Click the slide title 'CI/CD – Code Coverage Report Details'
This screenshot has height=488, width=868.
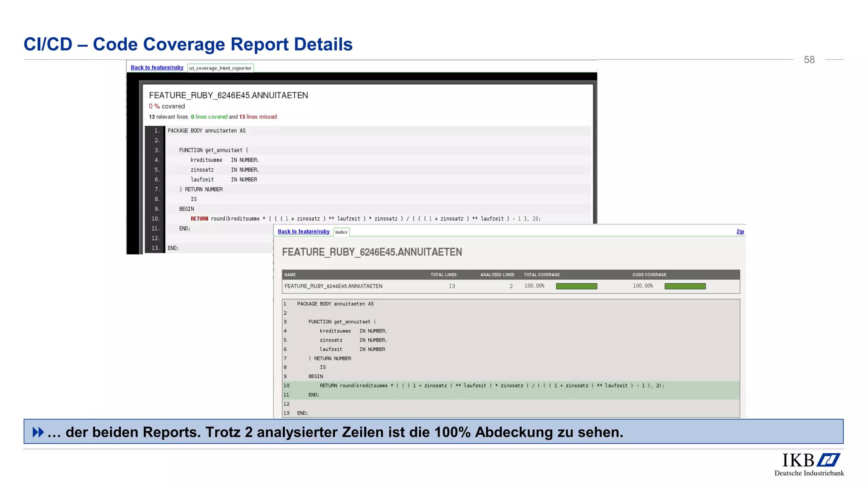pos(188,44)
